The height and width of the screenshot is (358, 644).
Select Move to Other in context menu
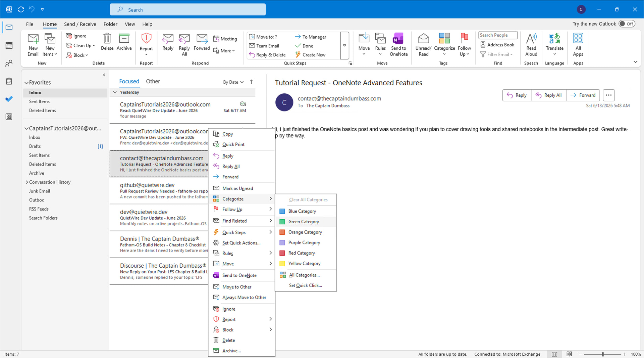click(x=242, y=287)
